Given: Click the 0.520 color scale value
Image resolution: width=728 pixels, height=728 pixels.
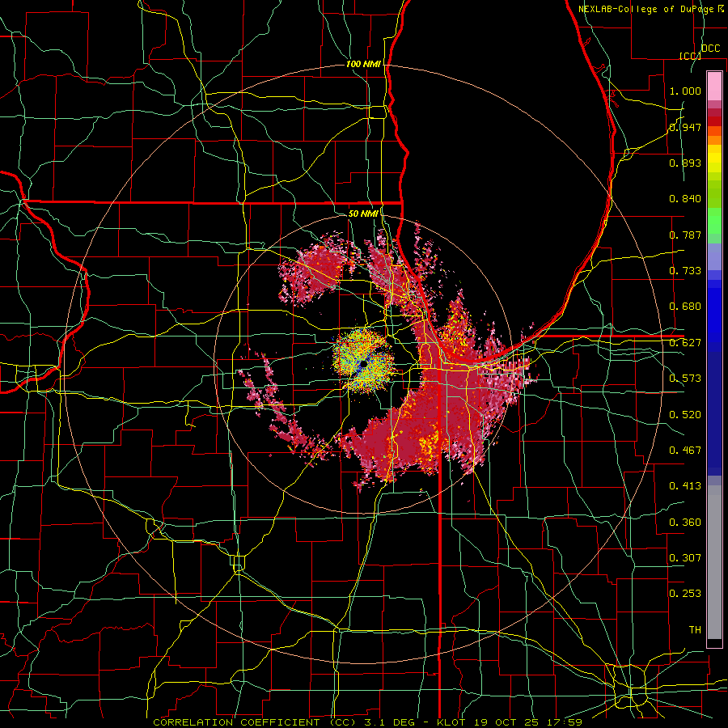Looking at the screenshot, I should click(685, 415).
